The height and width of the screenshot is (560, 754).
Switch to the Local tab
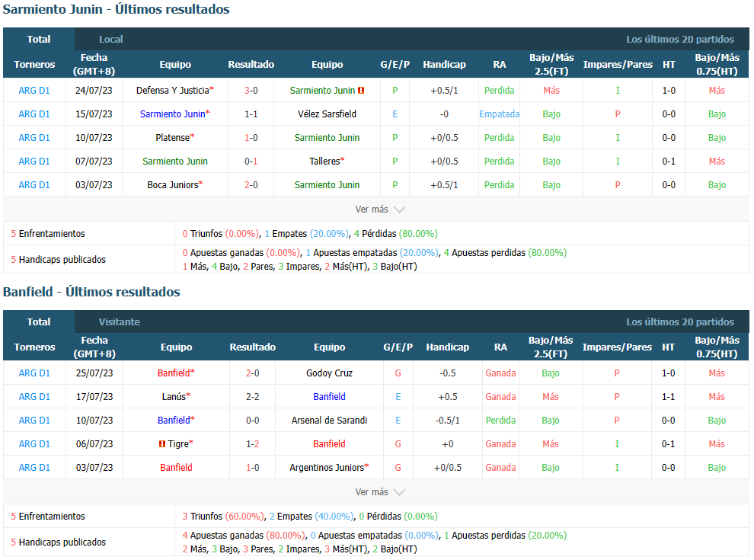[111, 40]
